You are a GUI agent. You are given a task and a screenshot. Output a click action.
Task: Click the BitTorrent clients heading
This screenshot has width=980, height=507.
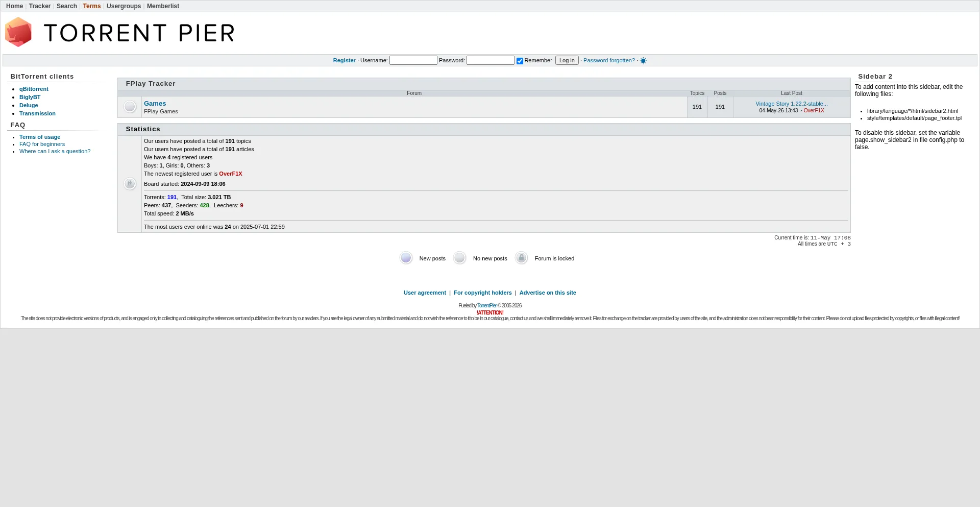tap(42, 77)
